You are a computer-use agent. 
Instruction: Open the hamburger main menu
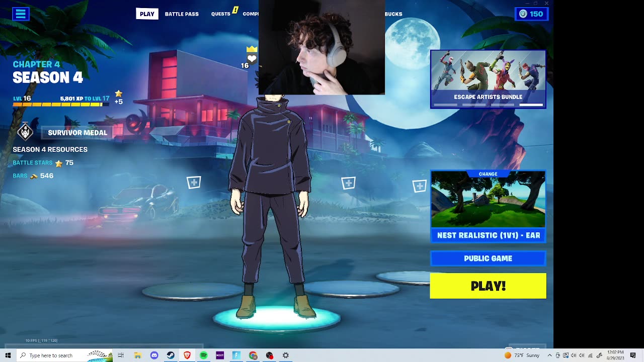tap(21, 14)
